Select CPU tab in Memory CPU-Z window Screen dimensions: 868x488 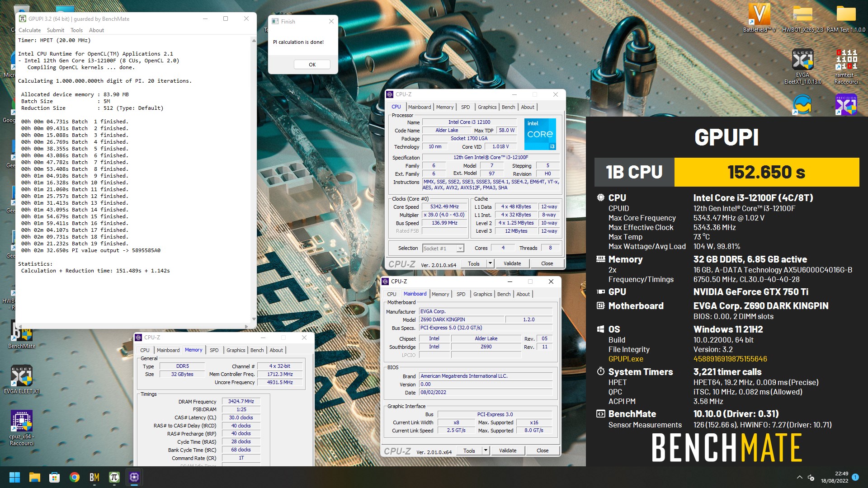click(x=145, y=350)
